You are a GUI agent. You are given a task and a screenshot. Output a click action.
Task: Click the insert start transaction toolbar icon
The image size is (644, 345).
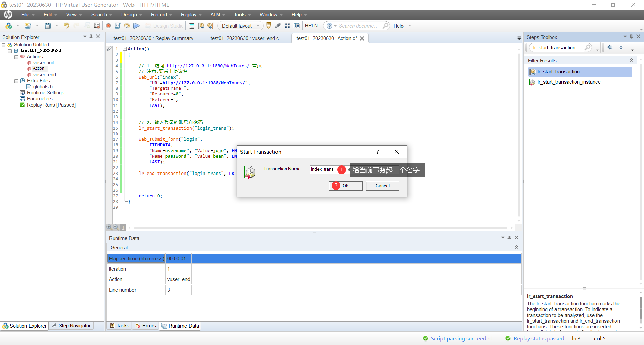coord(201,26)
